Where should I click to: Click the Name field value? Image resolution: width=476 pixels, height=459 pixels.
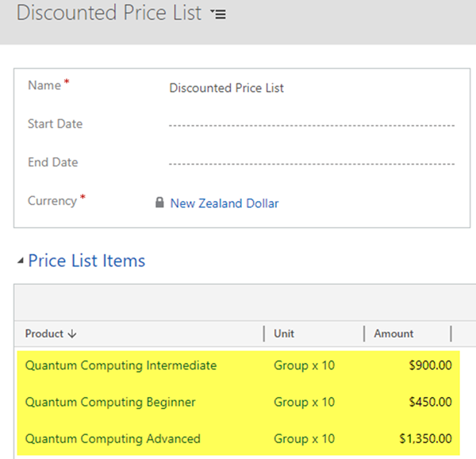tap(226, 88)
